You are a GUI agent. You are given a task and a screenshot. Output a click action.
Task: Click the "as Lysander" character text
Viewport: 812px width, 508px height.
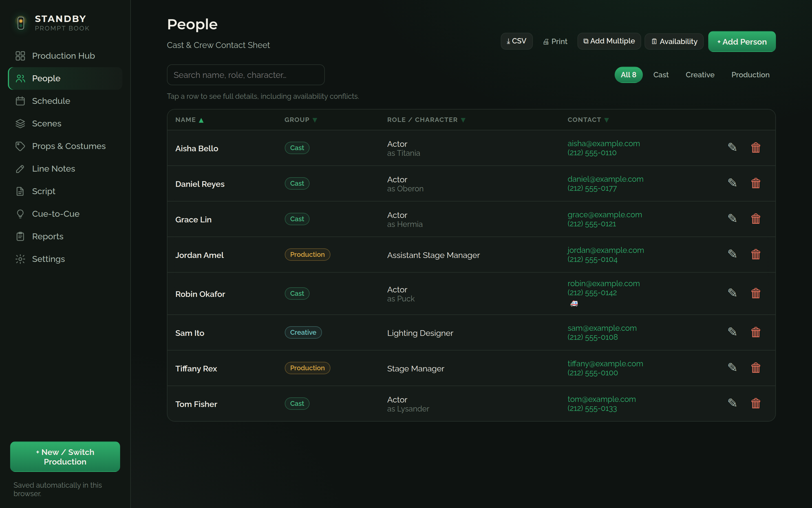408,409
